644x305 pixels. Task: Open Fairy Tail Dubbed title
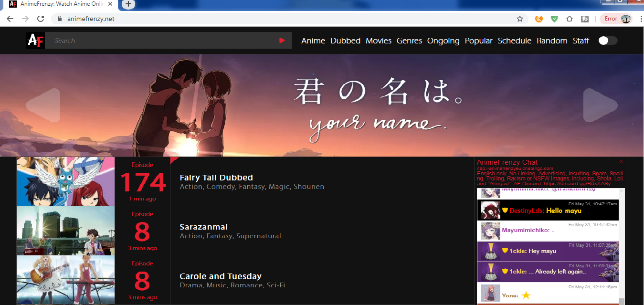pos(216,178)
